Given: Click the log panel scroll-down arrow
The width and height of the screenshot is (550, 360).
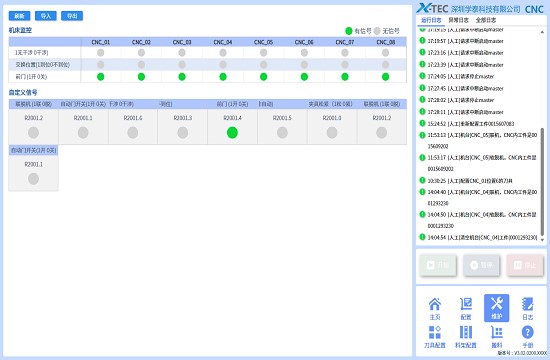Looking at the screenshot, I should coord(542,240).
